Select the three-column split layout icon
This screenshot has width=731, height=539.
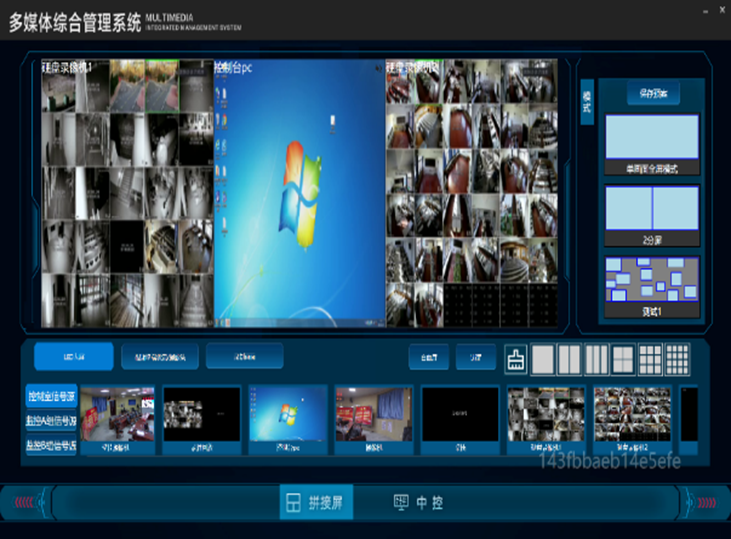tap(596, 358)
